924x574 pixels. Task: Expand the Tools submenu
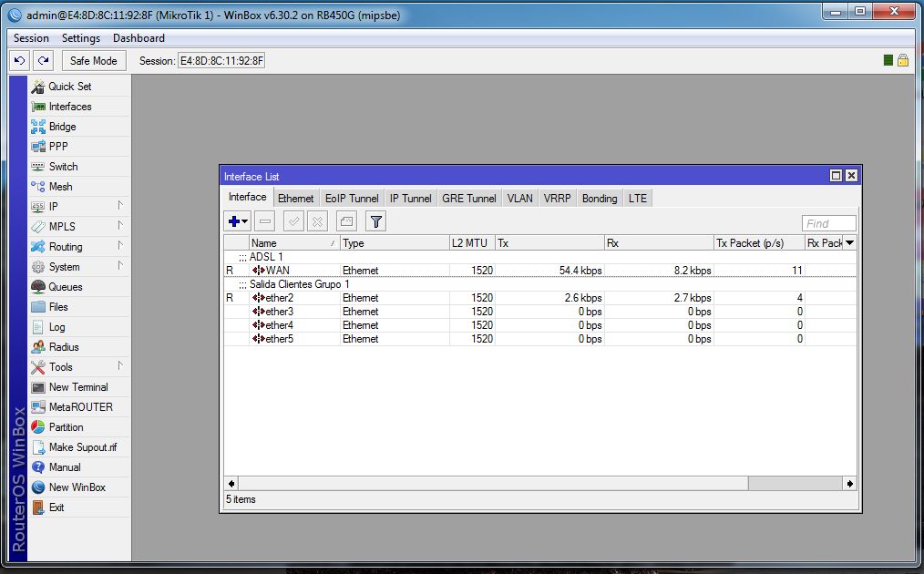[x=120, y=366]
